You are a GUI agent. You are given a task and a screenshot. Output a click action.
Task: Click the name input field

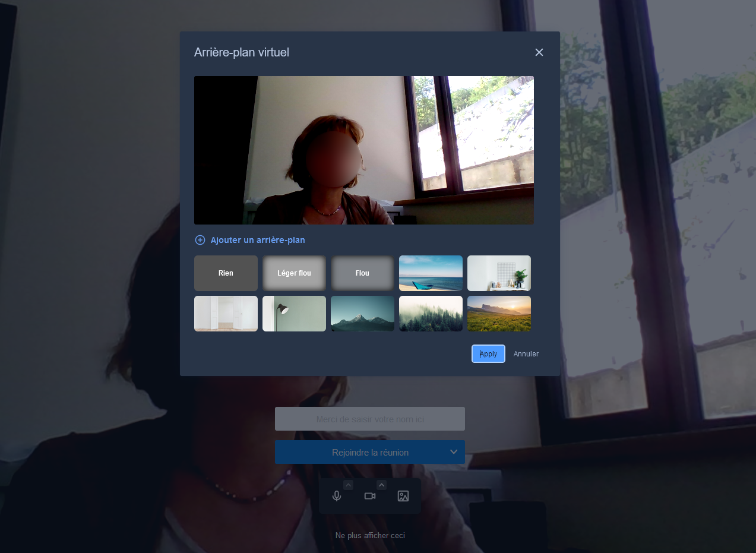pos(370,419)
